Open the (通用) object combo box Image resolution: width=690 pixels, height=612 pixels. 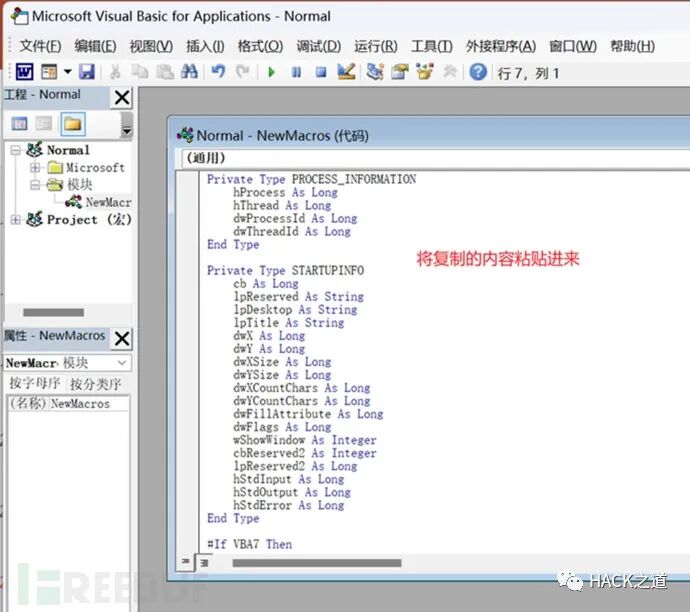pos(436,158)
